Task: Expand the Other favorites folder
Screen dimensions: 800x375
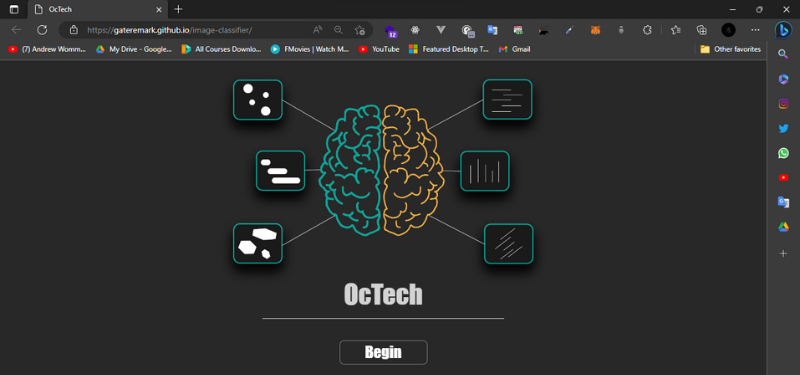Action: pyautogui.click(x=731, y=49)
